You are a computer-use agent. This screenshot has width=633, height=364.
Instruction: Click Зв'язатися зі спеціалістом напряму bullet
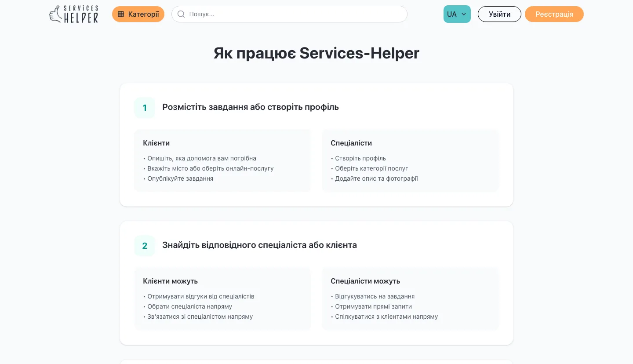(x=198, y=317)
